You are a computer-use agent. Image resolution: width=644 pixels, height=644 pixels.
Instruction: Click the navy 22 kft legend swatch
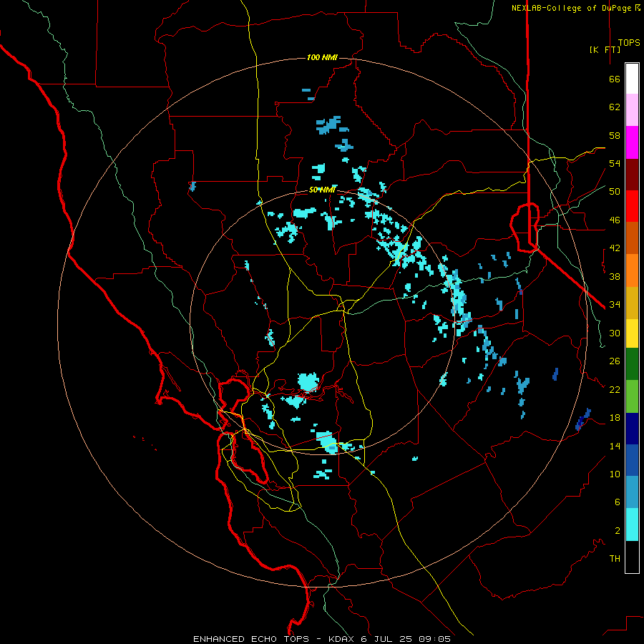pos(632,429)
